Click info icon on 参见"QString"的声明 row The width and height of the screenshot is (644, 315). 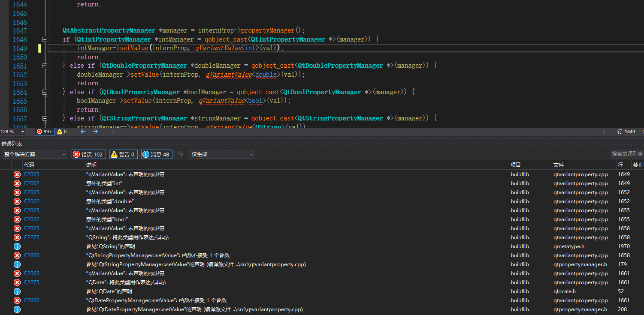click(x=17, y=246)
